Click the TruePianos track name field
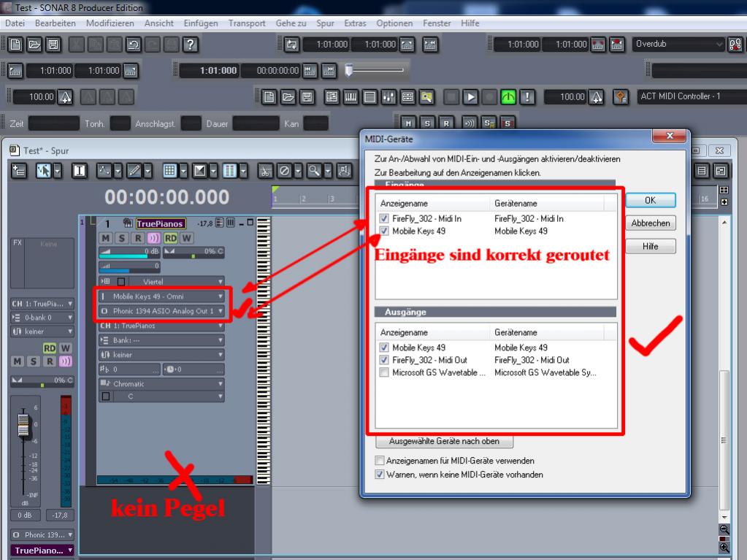747x560 pixels. click(x=160, y=223)
